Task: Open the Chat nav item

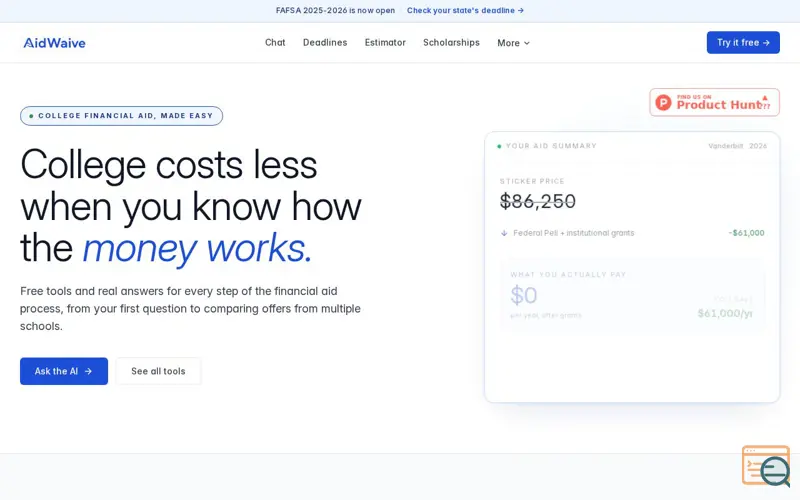Action: coord(275,42)
